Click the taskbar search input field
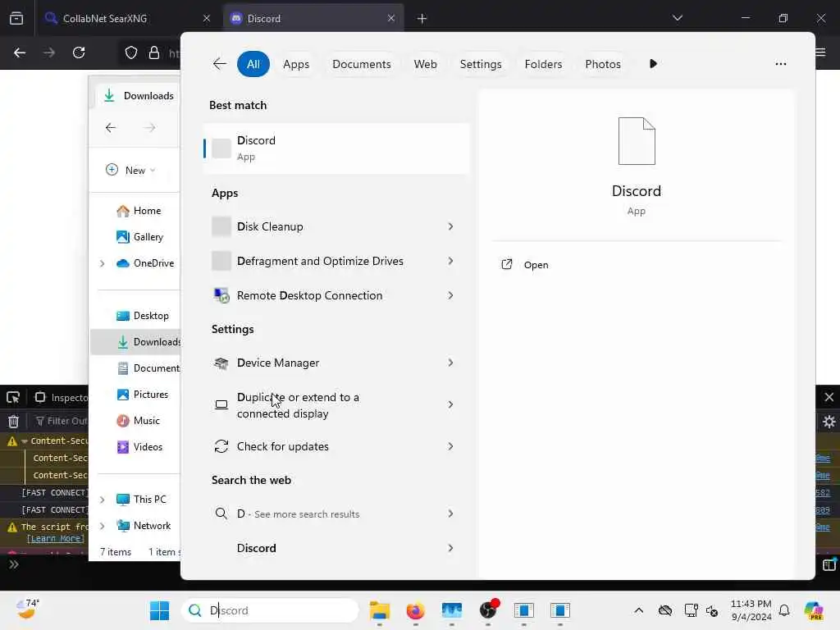The width and height of the screenshot is (840, 630). (x=270, y=610)
